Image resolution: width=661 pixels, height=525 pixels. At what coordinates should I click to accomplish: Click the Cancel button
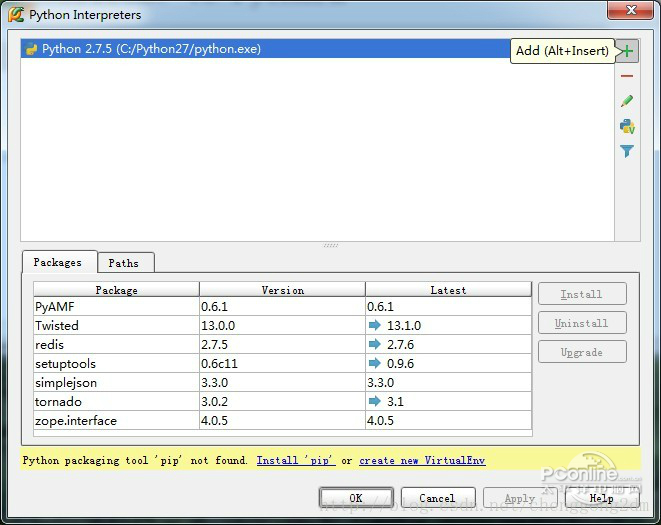pos(438,498)
